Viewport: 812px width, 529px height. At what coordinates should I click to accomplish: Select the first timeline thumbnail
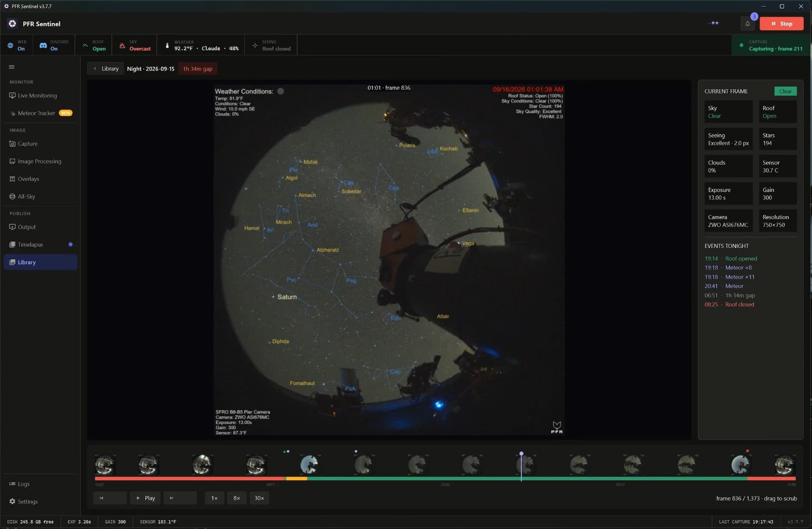click(104, 465)
